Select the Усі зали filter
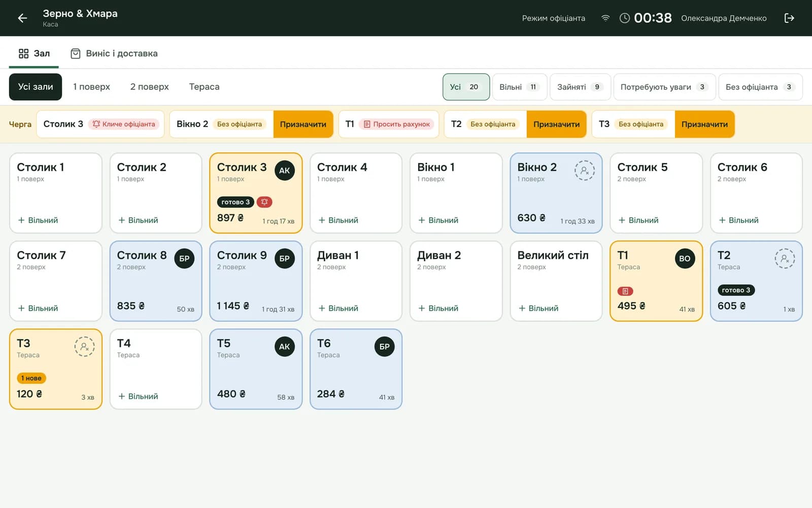 [36, 87]
